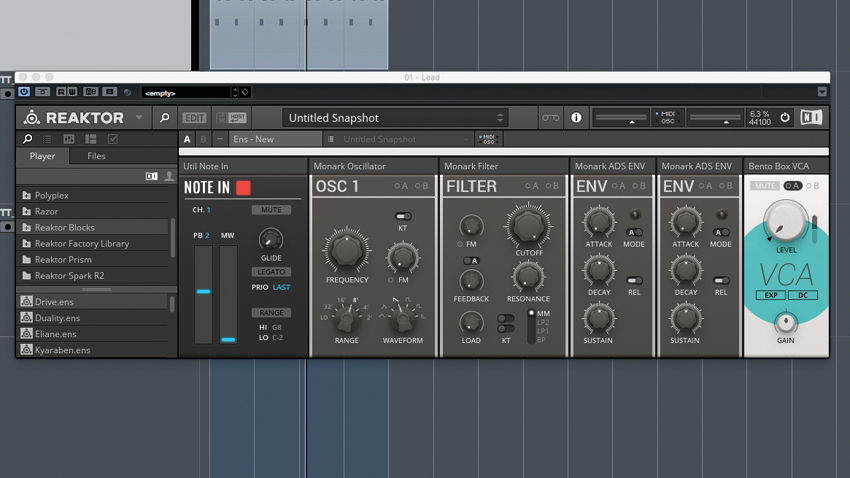This screenshot has height=478, width=850.
Task: Toggle the plugin power button in host bar
Action: pos(24,92)
